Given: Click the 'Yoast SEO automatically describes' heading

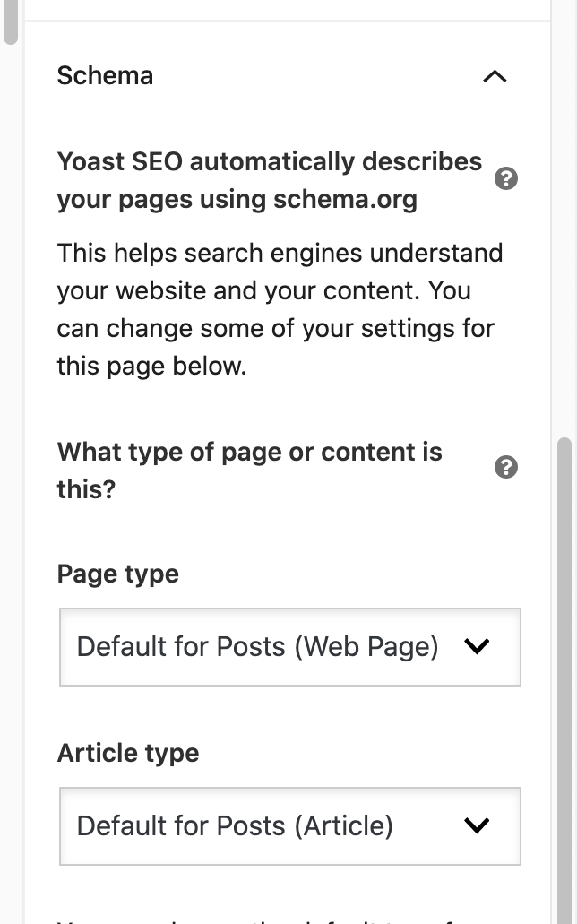Looking at the screenshot, I should pos(269,162).
